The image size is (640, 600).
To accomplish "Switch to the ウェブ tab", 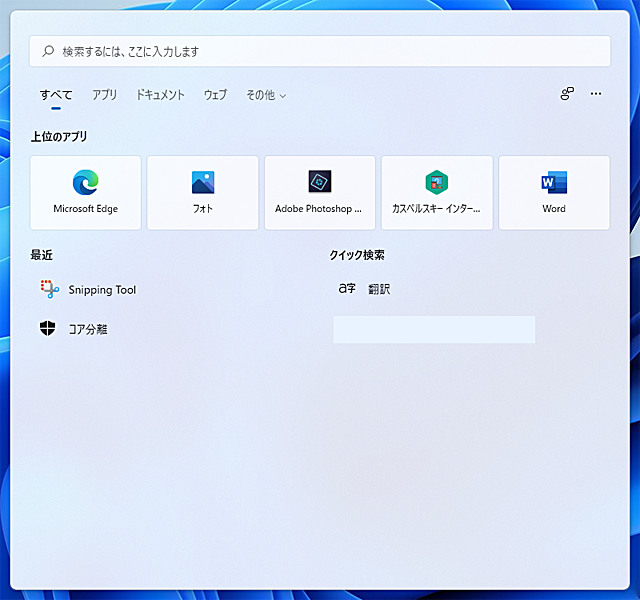I will coord(215,95).
